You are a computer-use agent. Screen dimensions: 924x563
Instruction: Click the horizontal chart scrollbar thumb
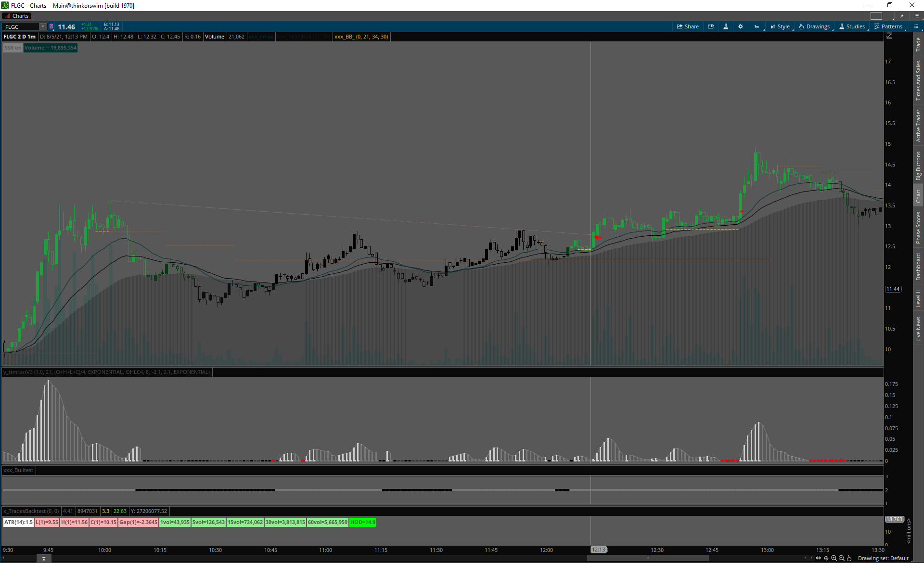pos(647,558)
